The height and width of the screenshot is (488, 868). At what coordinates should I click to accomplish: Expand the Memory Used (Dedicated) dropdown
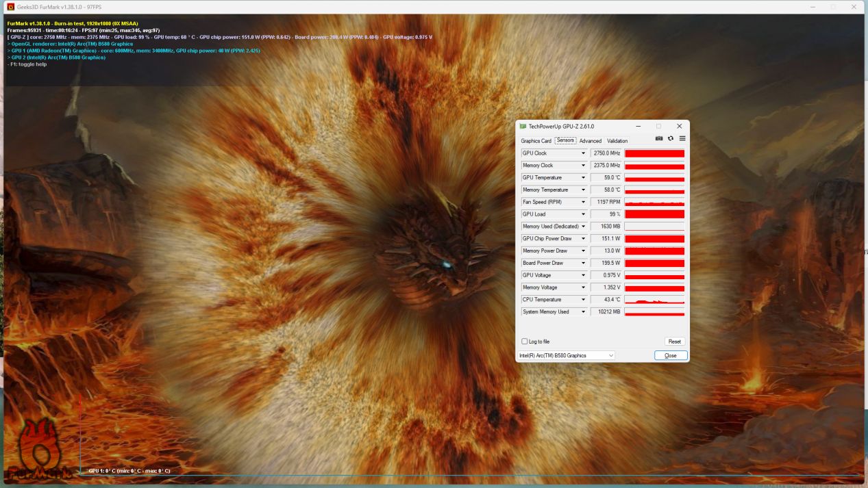click(x=584, y=227)
